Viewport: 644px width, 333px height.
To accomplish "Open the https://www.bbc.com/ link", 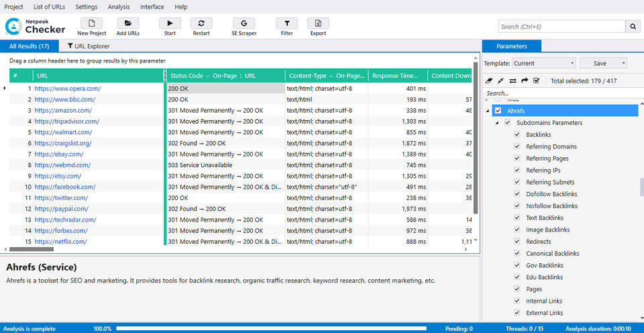I will 65,99.
